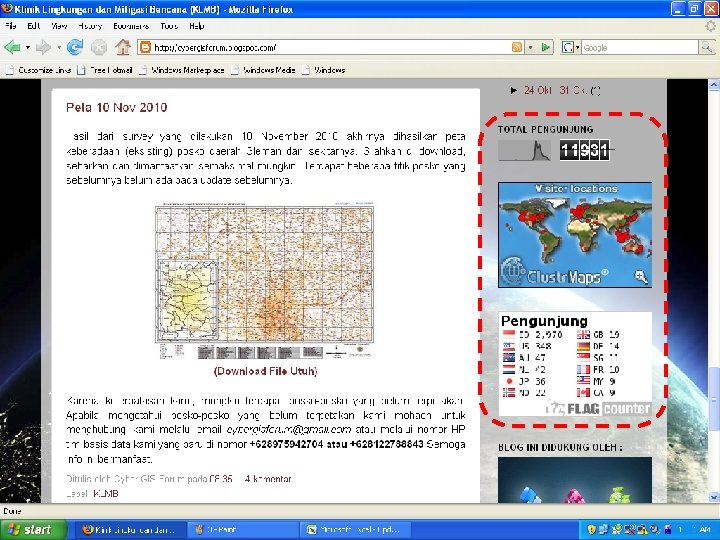720x540 pixels.
Task: Click the scrollbar up arrow
Action: (714, 84)
